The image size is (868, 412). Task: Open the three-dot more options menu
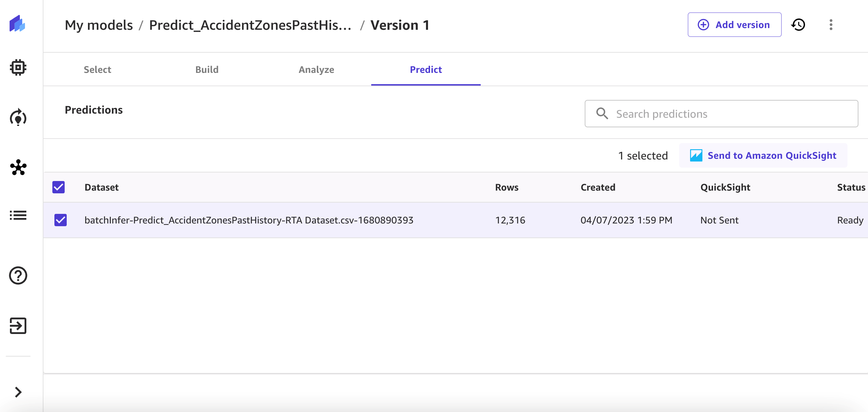(x=831, y=25)
